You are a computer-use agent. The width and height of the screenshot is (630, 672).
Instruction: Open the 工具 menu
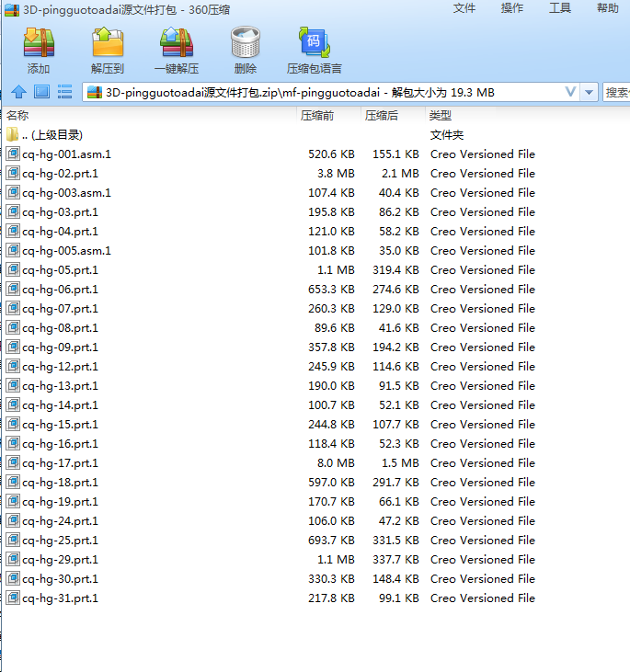pyautogui.click(x=560, y=8)
